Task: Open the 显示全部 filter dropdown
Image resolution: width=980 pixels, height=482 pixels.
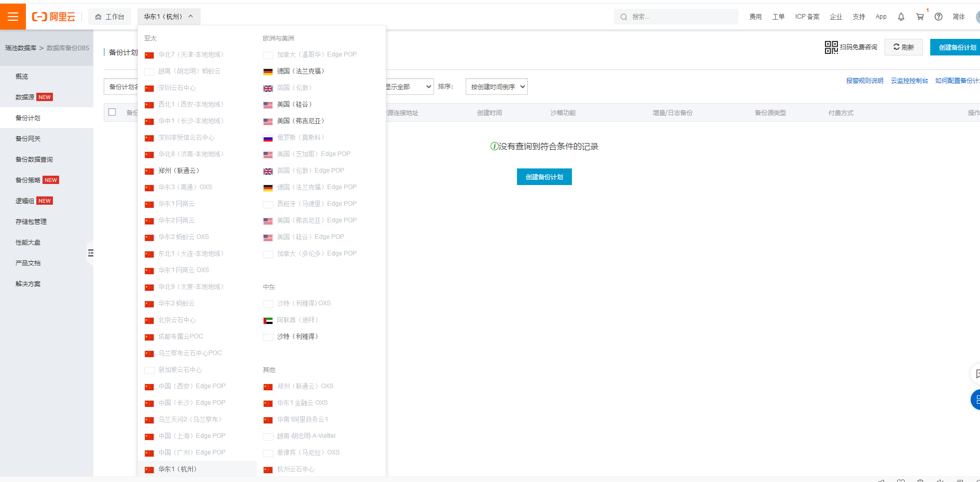Action: pos(409,87)
